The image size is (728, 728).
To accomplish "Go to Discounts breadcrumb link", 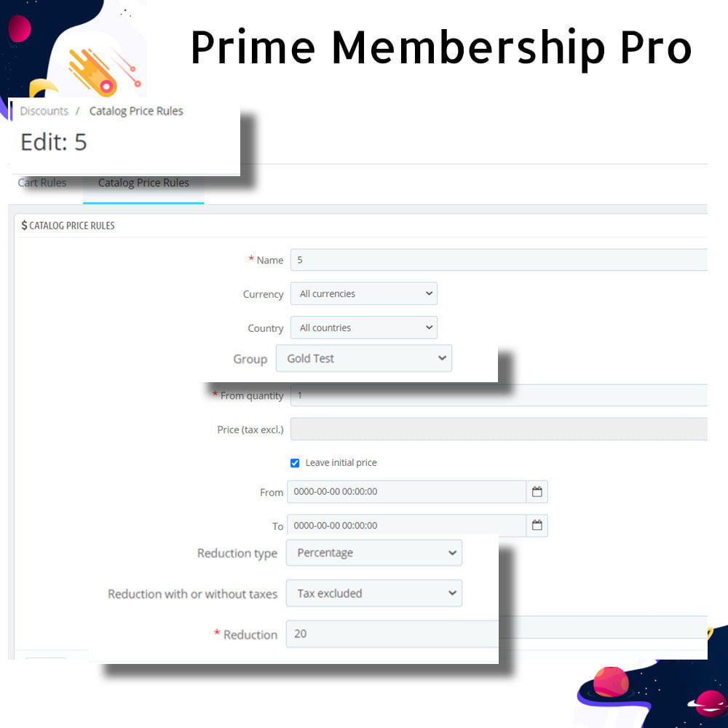I will tap(44, 111).
